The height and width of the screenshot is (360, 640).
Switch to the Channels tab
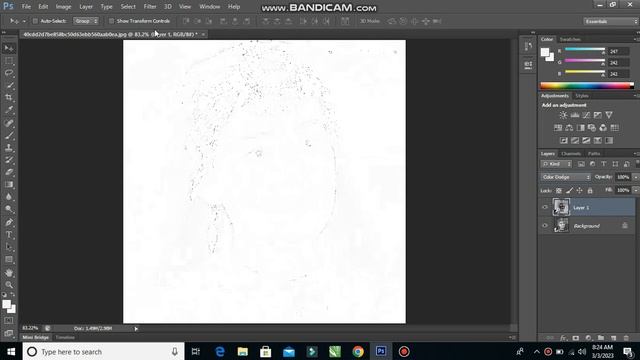point(571,154)
